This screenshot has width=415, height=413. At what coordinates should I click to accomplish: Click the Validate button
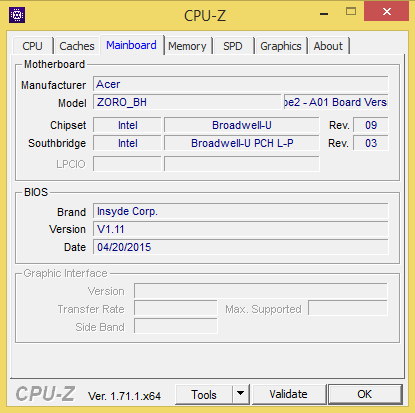point(289,394)
